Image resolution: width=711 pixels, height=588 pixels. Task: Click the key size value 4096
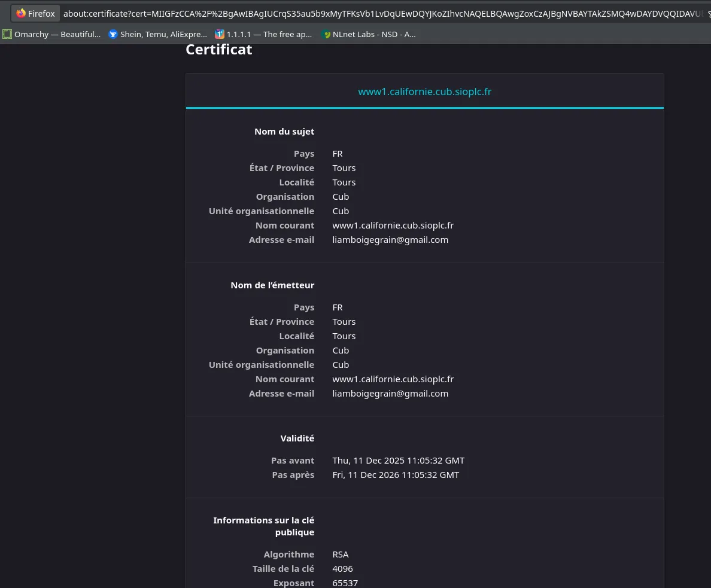[x=342, y=569]
